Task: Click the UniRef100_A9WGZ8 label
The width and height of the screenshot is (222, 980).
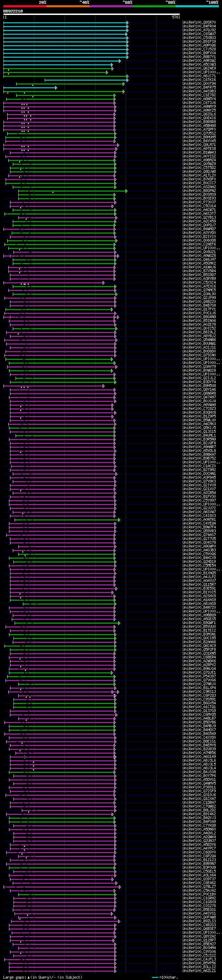Action: [x=199, y=256]
